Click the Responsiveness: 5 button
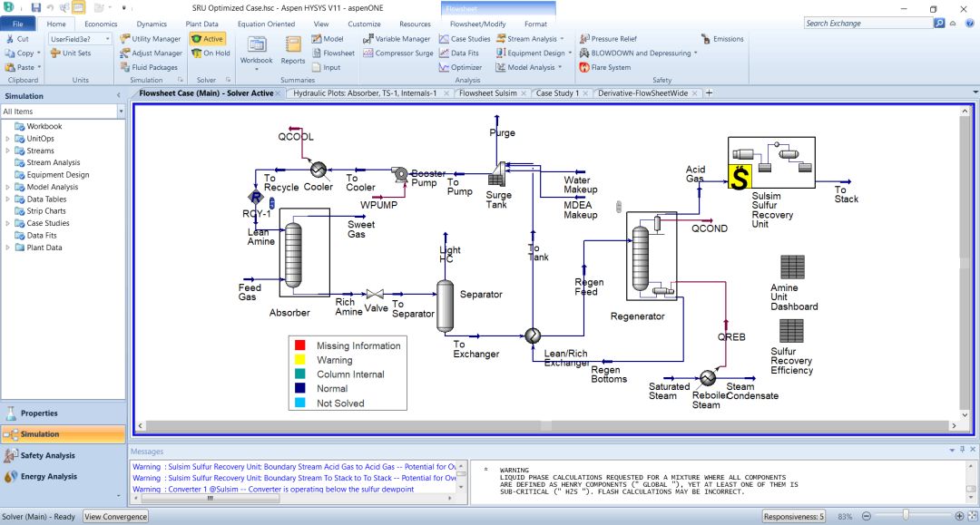Viewport: 980px width, 525px height. [794, 516]
